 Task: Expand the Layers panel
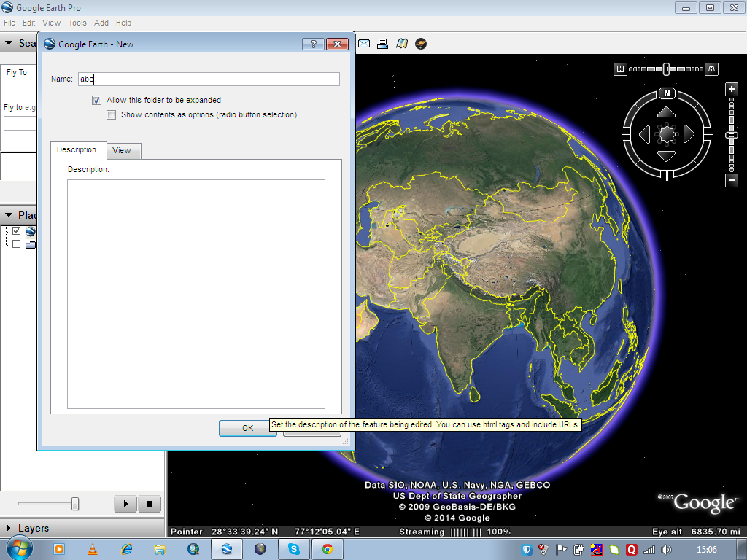10,528
